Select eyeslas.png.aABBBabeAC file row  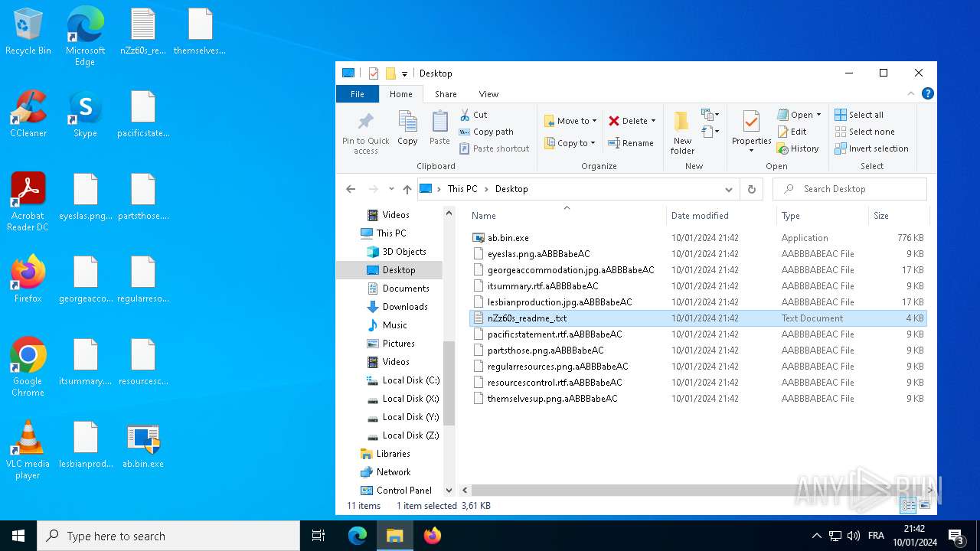point(697,254)
